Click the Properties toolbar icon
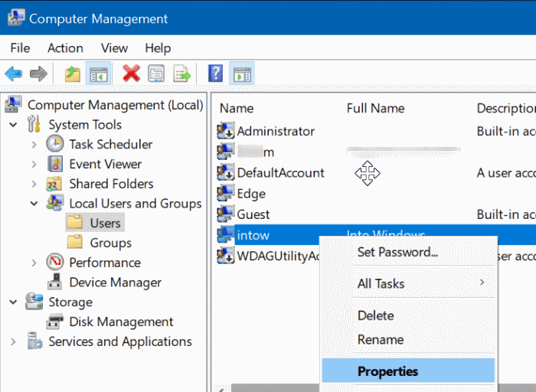 pyautogui.click(x=156, y=73)
